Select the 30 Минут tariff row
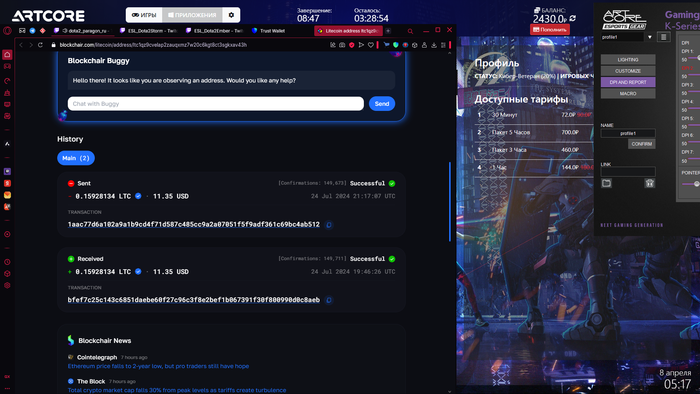The height and width of the screenshot is (394, 700). pos(533,115)
